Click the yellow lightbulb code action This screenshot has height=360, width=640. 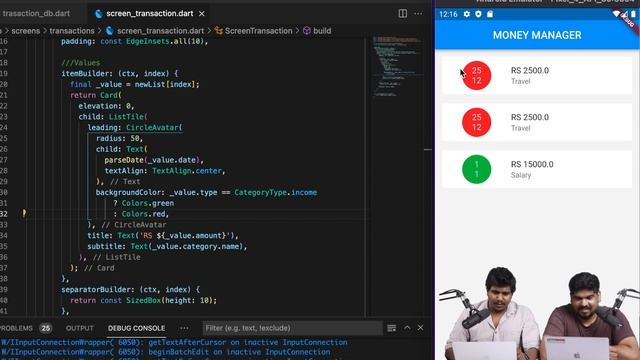click(24, 213)
